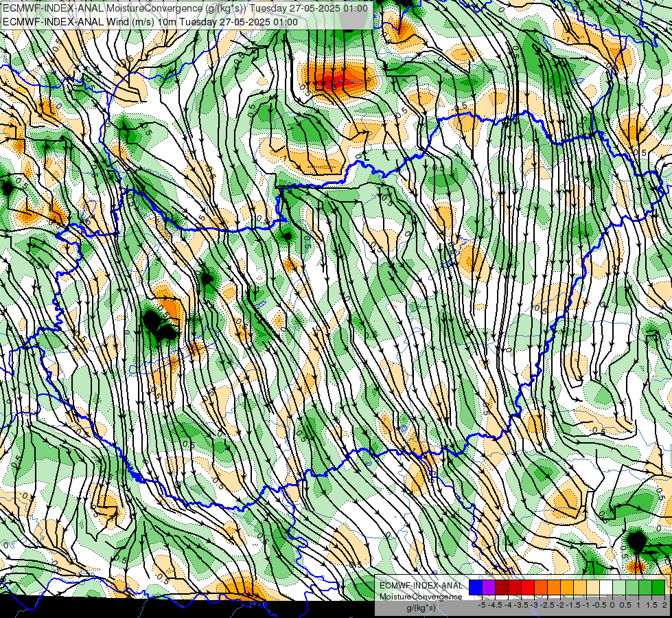Click the legend unit g/(kg*s)
Viewport: 672px width, 618px height.
[421, 608]
